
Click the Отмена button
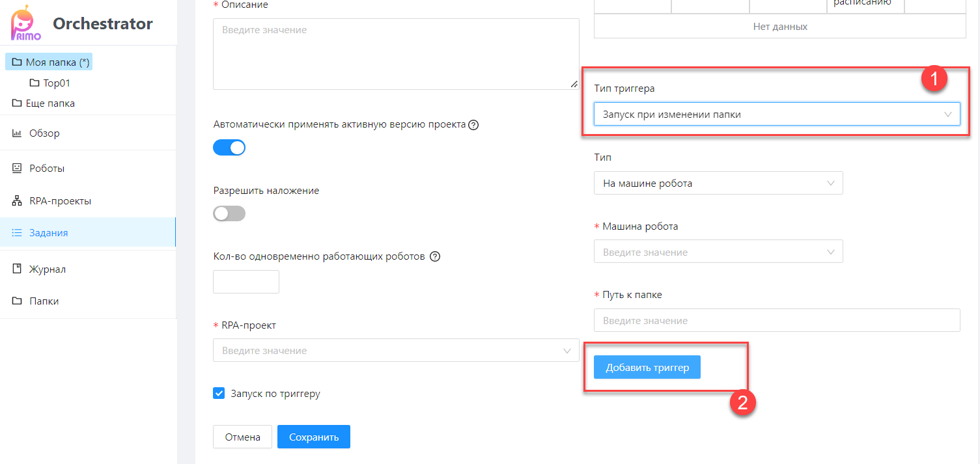(x=242, y=437)
